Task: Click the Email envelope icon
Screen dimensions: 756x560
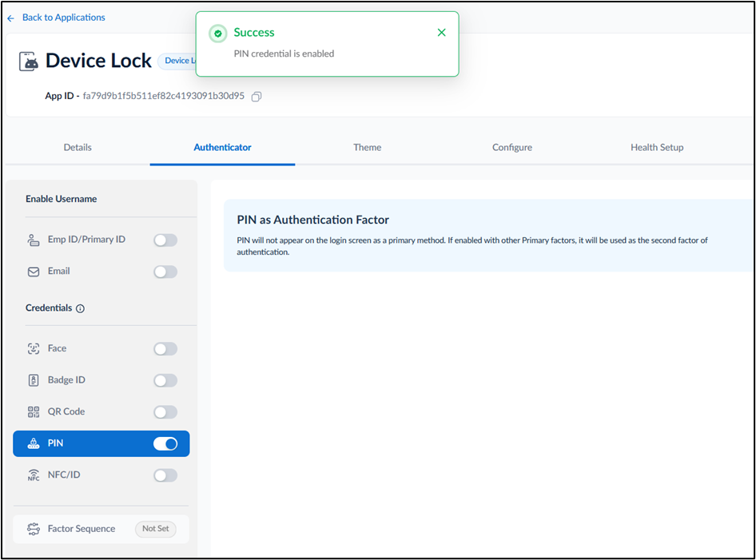Action: tap(34, 272)
